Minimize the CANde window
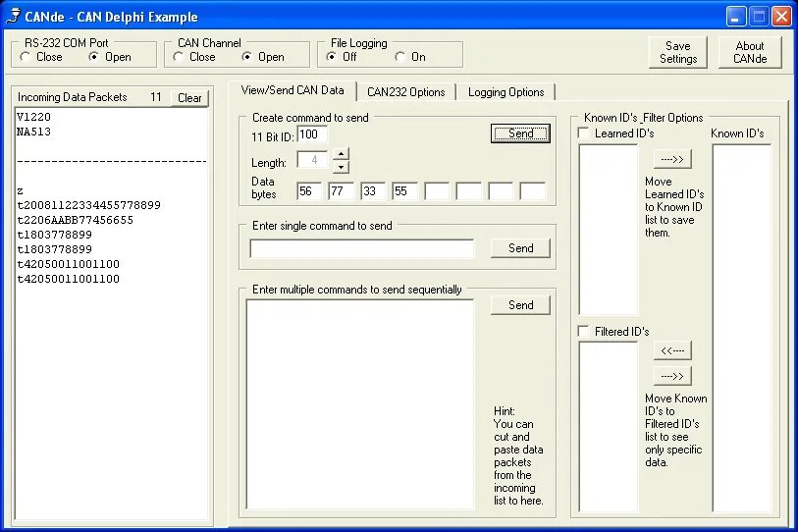 735,17
